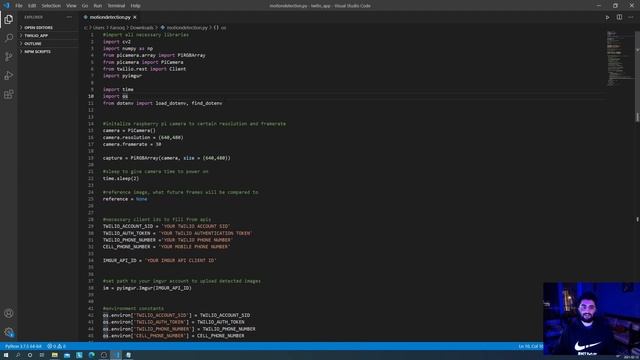Open File Explorer from taskbar
Viewport: 640px width, 360px height.
coord(54,355)
